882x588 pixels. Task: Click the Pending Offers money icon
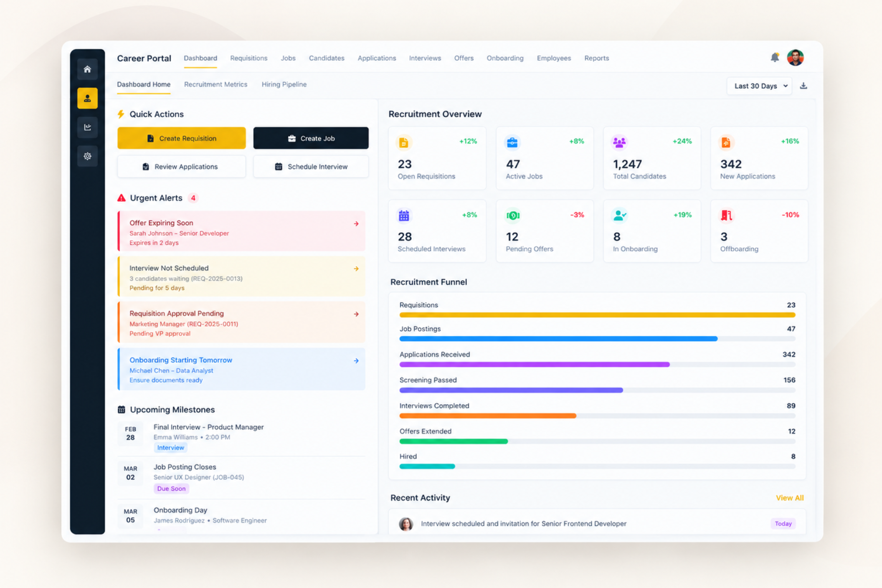[x=513, y=215]
